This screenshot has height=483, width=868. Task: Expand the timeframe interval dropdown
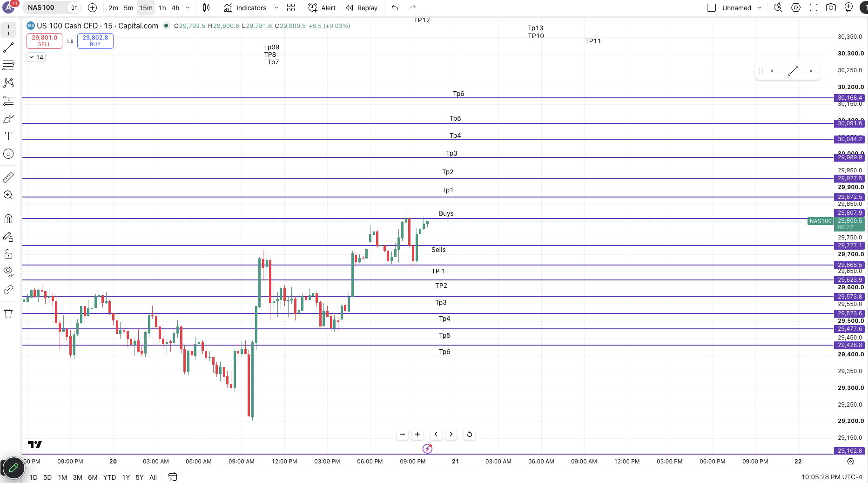click(188, 7)
